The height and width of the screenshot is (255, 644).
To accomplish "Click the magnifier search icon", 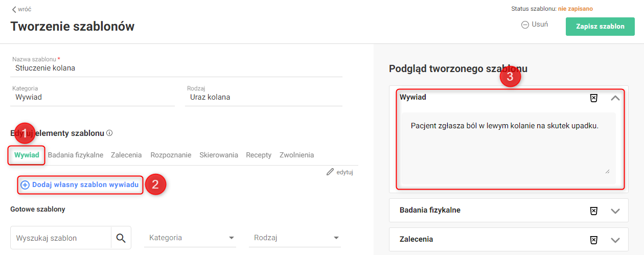I will 121,238.
